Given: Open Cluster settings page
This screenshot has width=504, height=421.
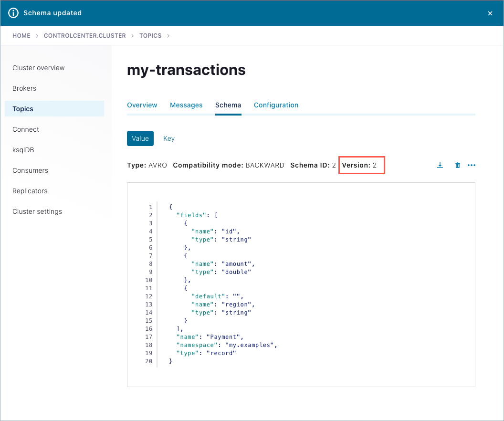Looking at the screenshot, I should click(x=37, y=211).
